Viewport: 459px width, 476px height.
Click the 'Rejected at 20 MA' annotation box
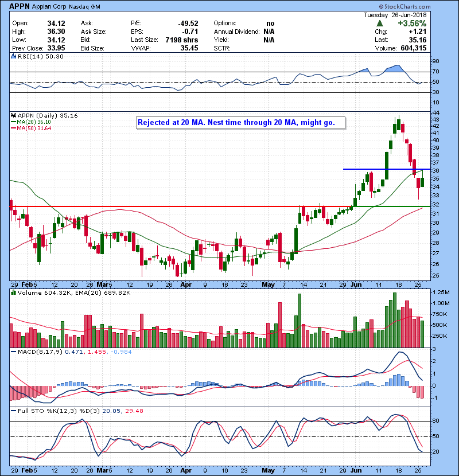[x=240, y=123]
